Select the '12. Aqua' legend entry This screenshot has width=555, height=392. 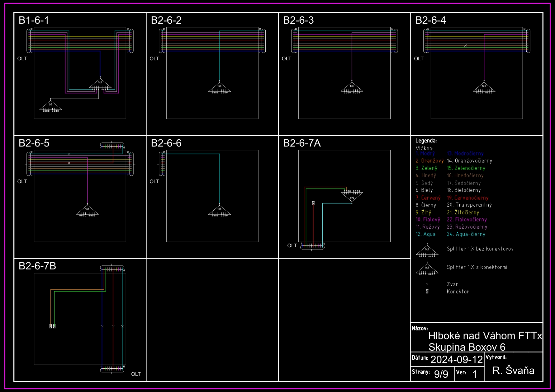coord(425,234)
